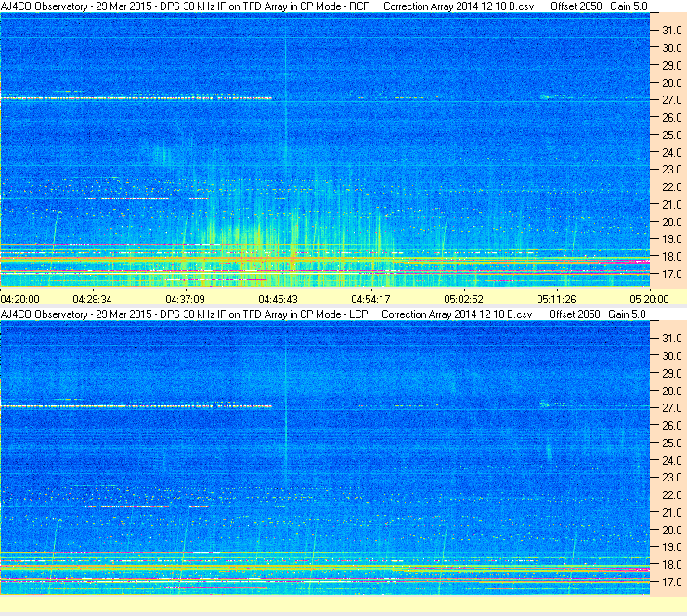
Task: Click the 04:54:17 time label
Action: click(370, 300)
